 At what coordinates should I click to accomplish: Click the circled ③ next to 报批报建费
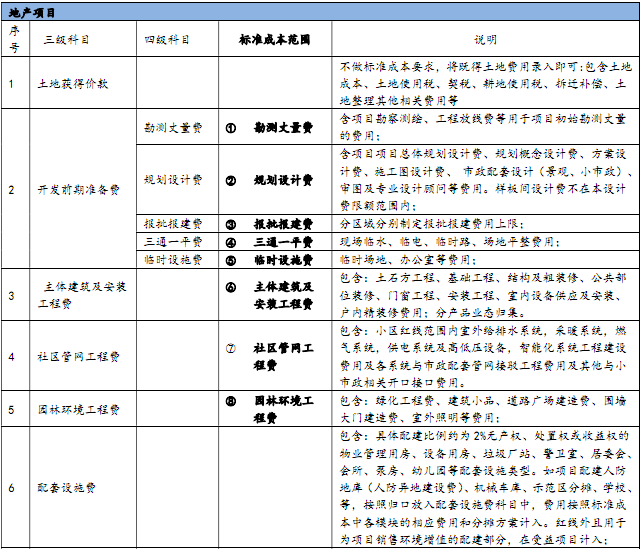[230, 224]
